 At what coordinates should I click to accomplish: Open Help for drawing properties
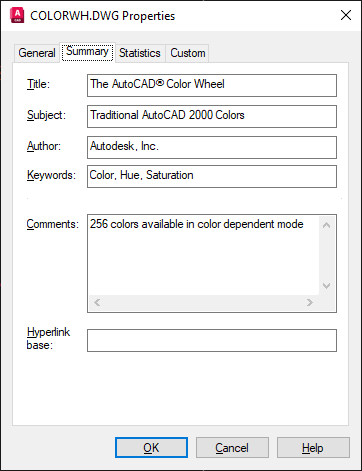pyautogui.click(x=313, y=448)
